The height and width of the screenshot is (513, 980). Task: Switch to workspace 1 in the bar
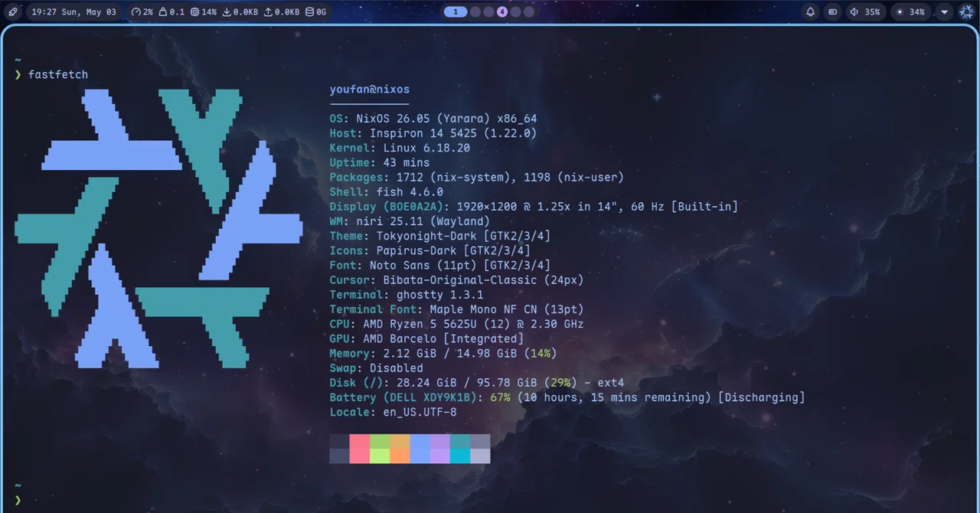456,12
